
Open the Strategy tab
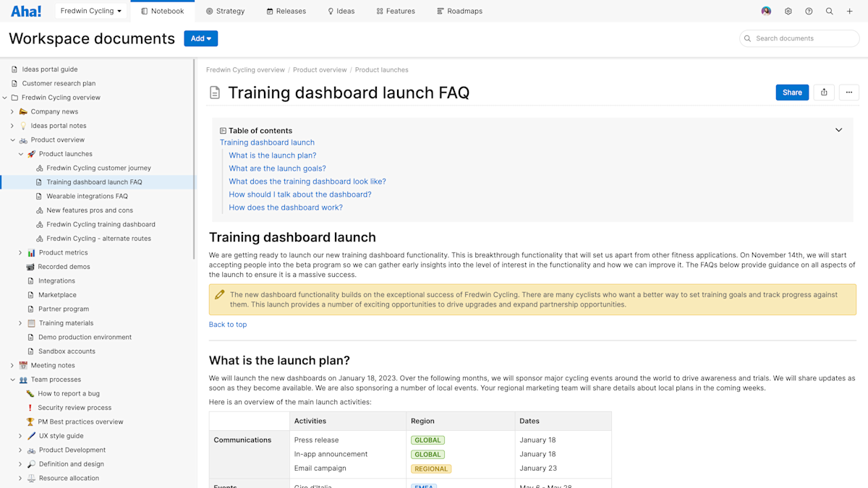point(225,11)
